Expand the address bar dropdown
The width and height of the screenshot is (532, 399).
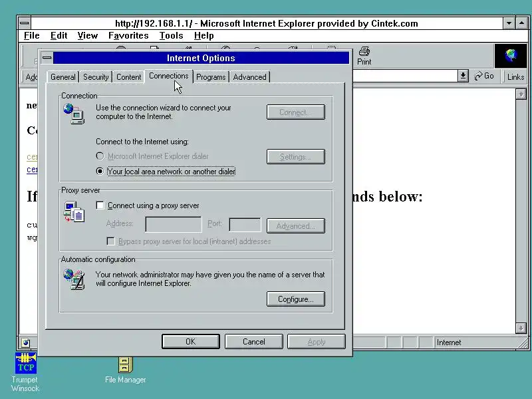tap(463, 76)
